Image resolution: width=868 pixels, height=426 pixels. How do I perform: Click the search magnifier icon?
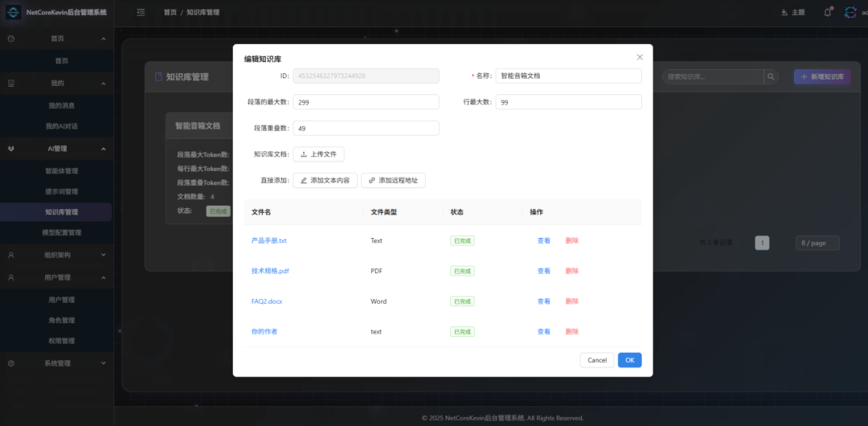pos(771,76)
